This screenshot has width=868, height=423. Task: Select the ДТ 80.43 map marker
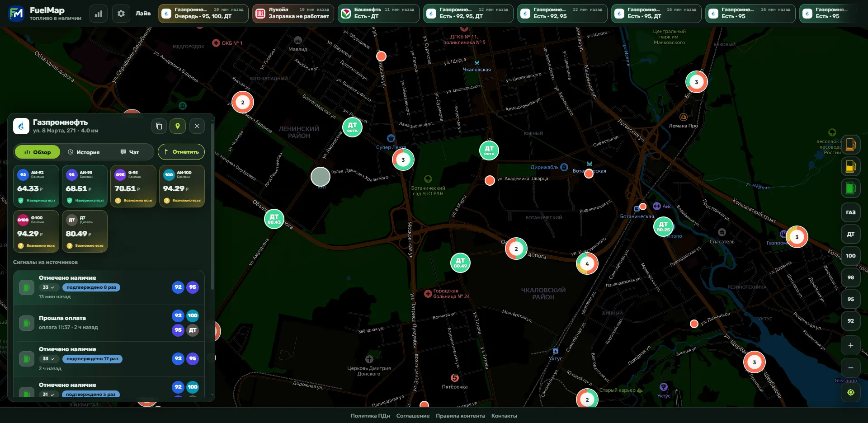pyautogui.click(x=274, y=219)
